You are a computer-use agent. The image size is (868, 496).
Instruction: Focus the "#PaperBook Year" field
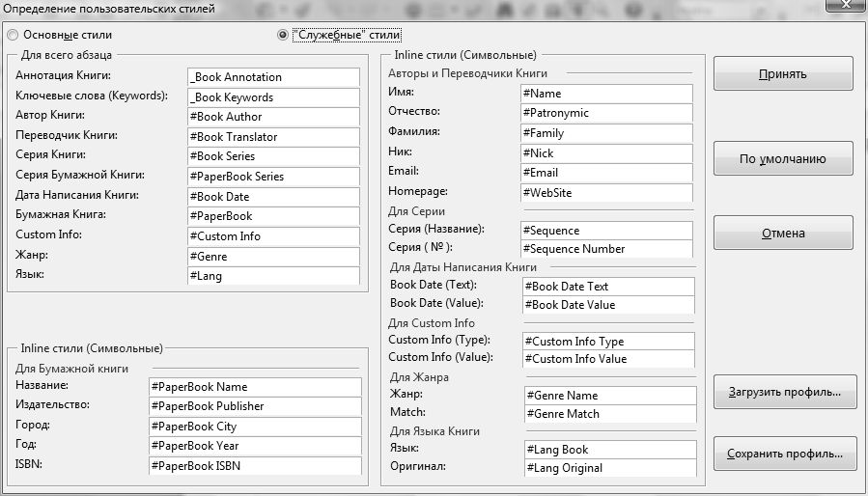255,446
